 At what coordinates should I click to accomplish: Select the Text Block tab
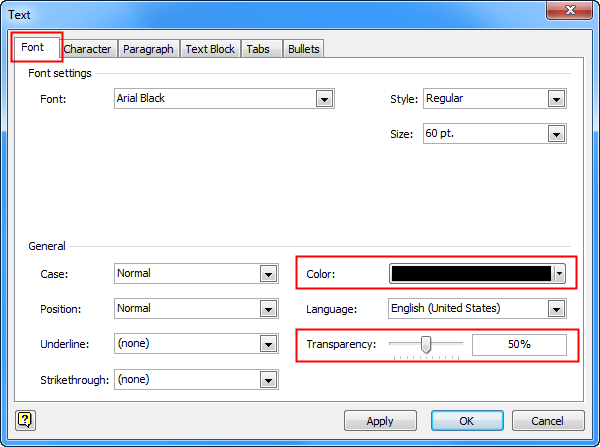pos(210,49)
